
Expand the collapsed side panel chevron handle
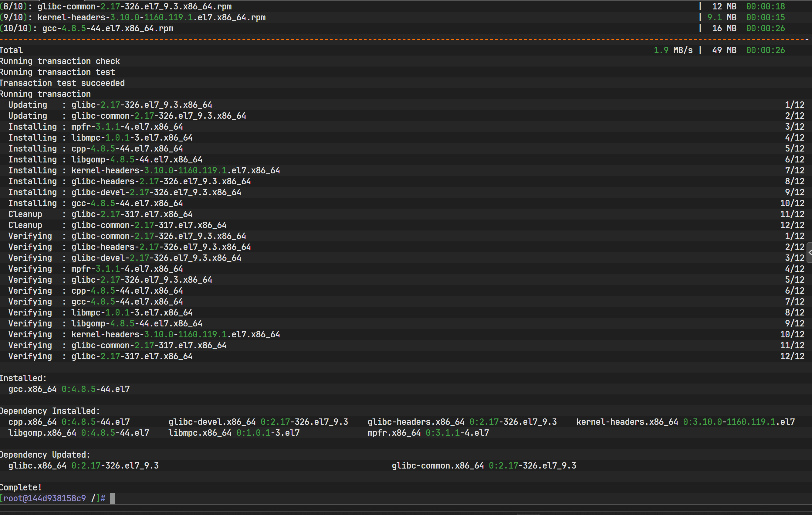(x=809, y=252)
